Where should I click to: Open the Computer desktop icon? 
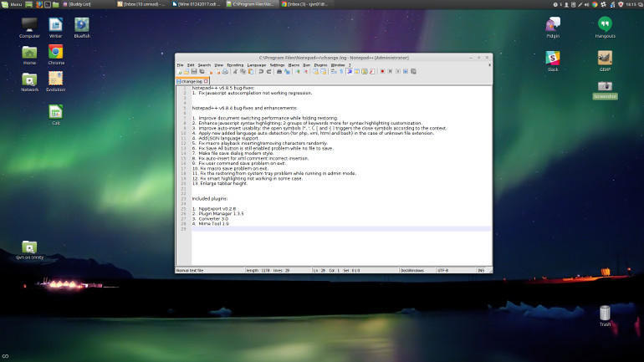click(29, 28)
